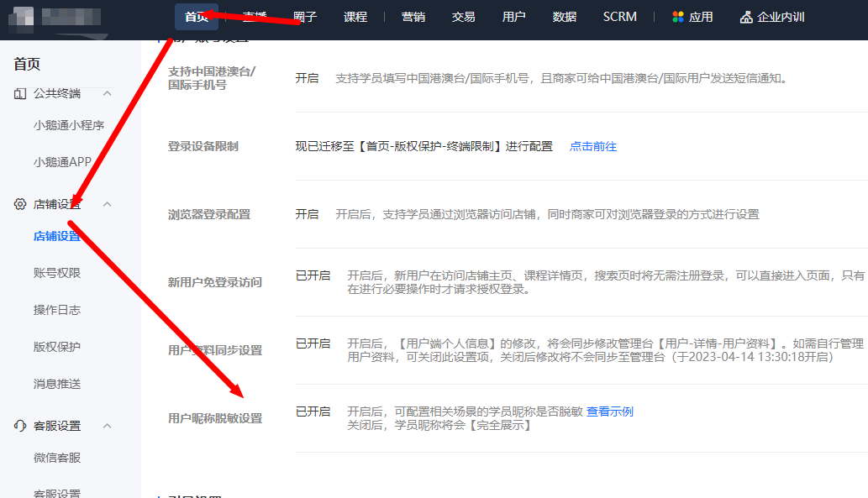Open 微信客服 in sidebar
This screenshot has width=868, height=498.
coord(57,458)
